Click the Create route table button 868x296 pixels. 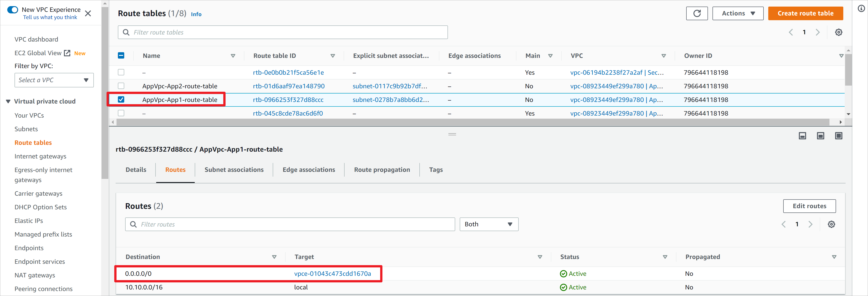click(805, 13)
